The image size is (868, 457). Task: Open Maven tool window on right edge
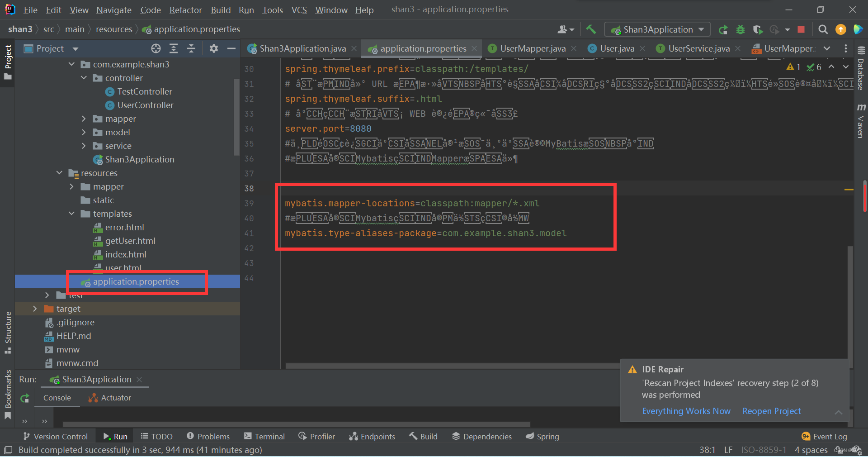pyautogui.click(x=861, y=120)
